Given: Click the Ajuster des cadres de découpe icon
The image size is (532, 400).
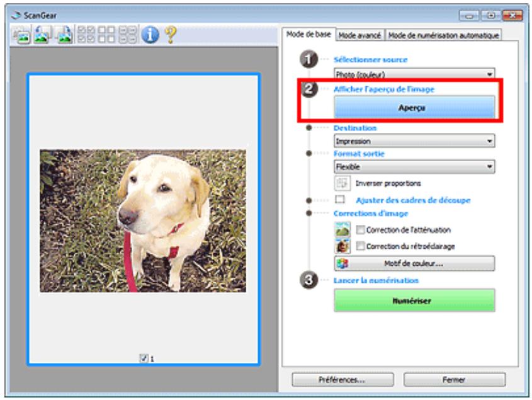Looking at the screenshot, I should pos(340,199).
